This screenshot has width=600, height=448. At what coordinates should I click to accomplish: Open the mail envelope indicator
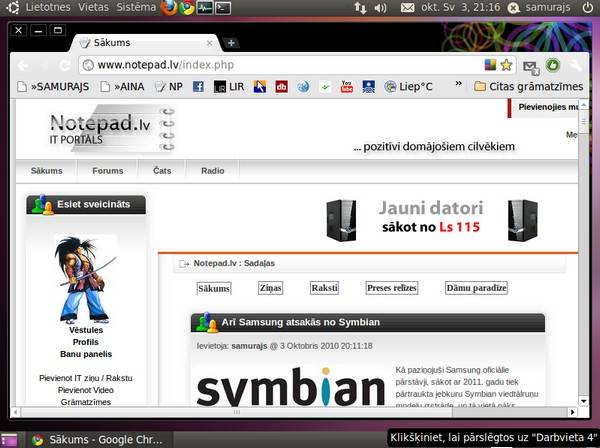tap(408, 8)
